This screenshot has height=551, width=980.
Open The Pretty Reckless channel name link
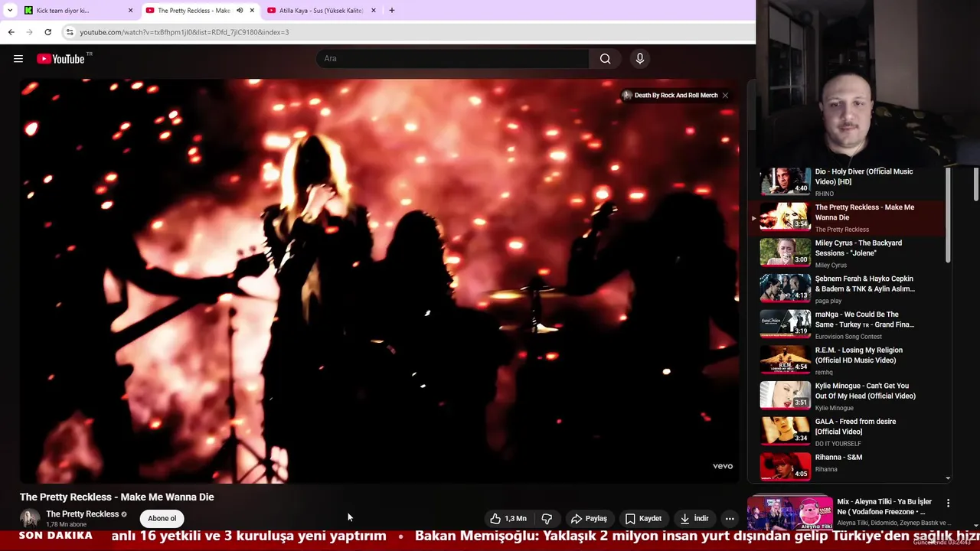pos(82,514)
